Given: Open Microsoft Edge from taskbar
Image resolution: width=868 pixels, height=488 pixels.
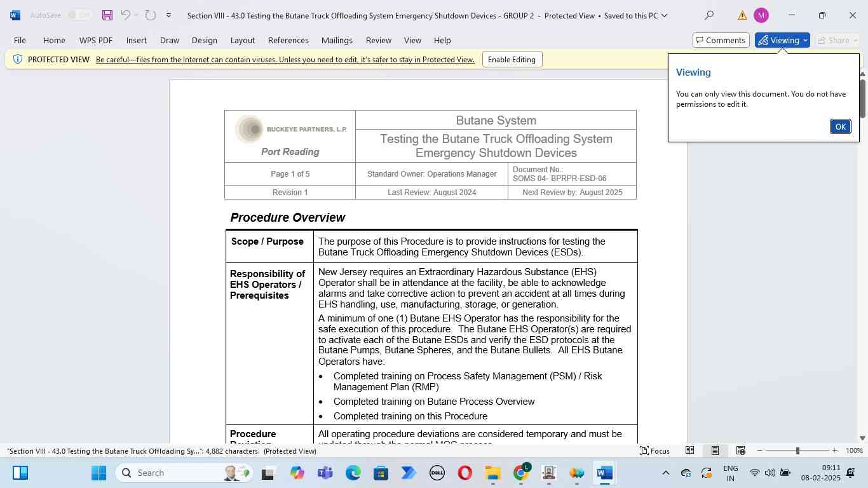Looking at the screenshot, I should tap(353, 473).
